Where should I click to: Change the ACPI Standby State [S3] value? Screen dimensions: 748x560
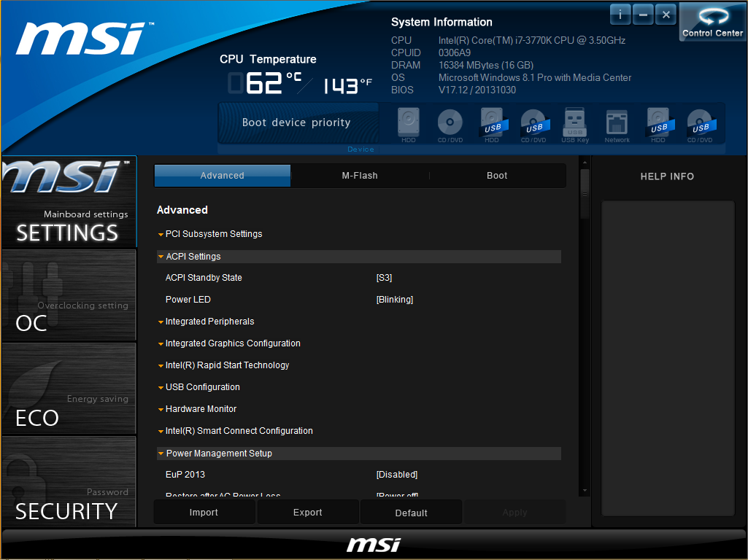pyautogui.click(x=384, y=278)
